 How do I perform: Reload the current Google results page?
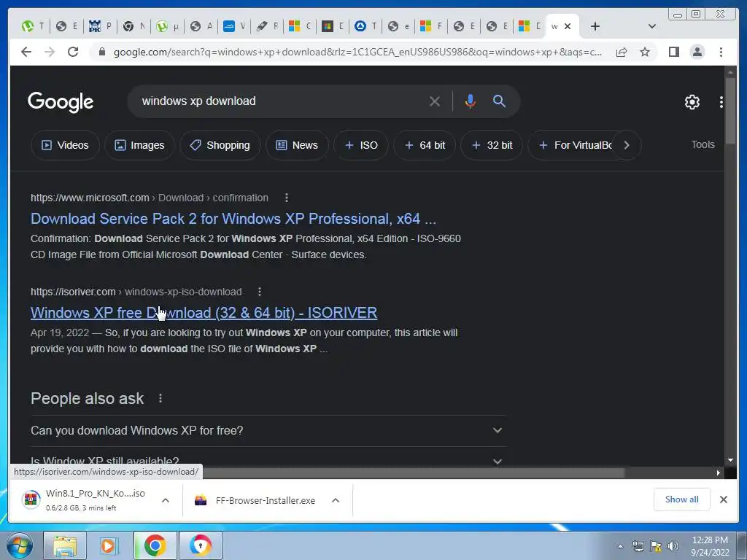(73, 52)
